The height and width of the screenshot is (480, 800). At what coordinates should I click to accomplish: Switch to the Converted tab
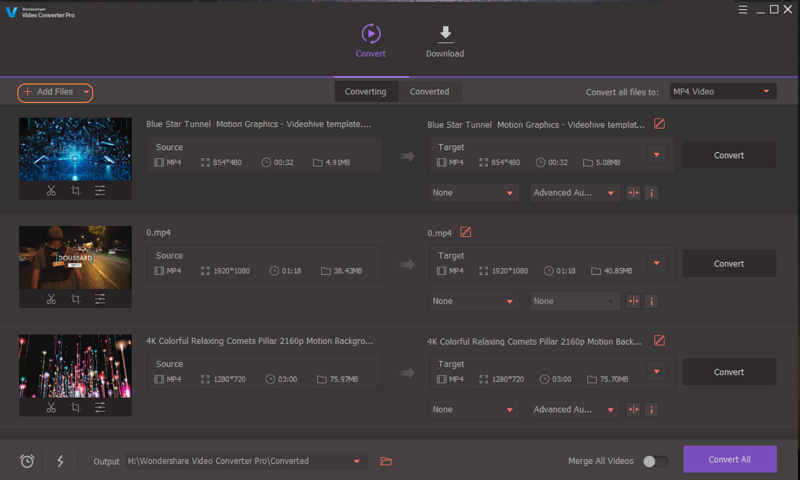click(429, 92)
